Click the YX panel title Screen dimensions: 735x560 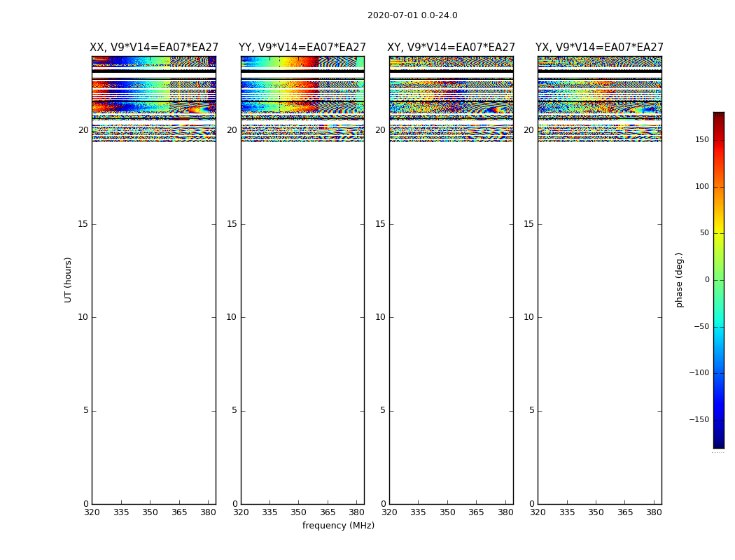(599, 48)
